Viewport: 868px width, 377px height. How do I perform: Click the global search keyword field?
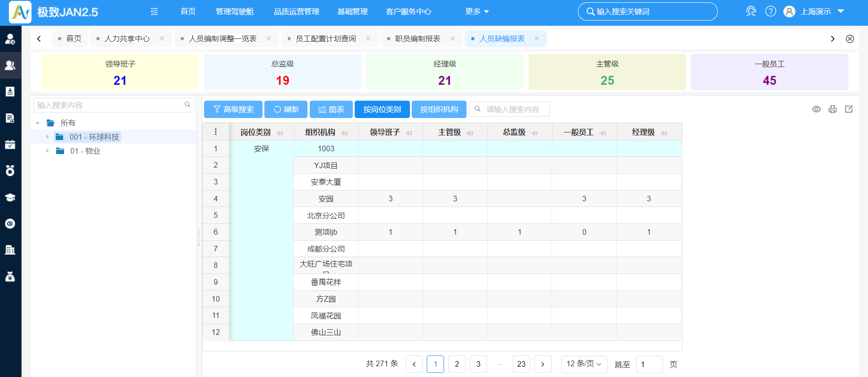[648, 11]
